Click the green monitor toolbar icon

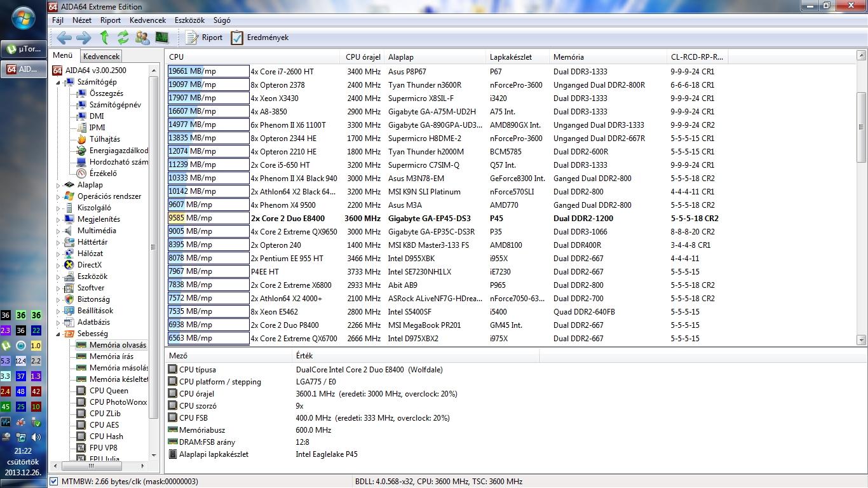161,37
